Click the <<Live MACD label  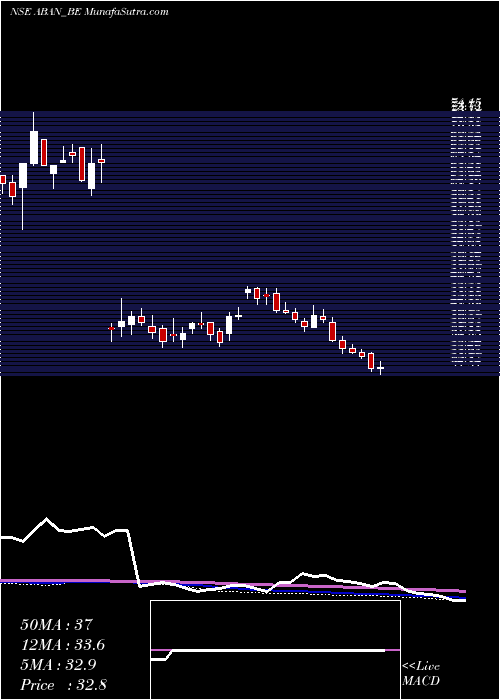[x=421, y=674]
